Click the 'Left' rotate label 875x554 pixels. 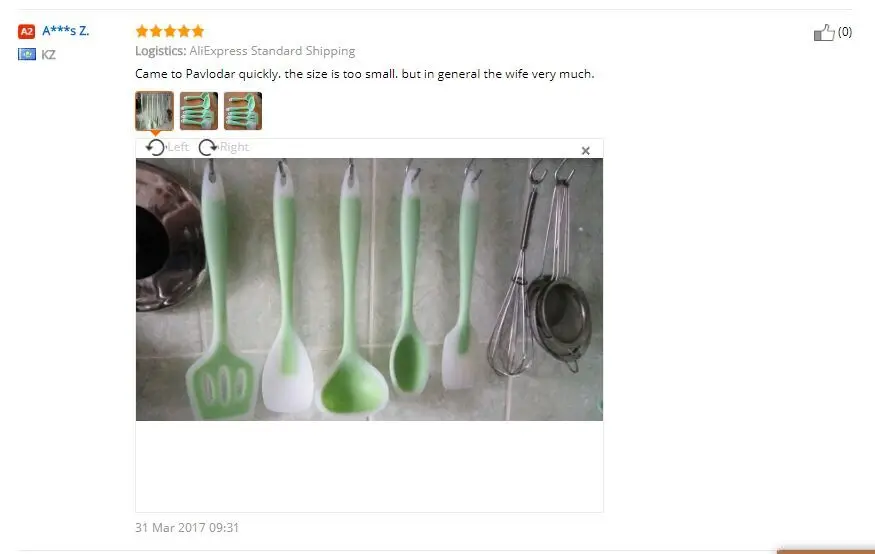click(178, 147)
